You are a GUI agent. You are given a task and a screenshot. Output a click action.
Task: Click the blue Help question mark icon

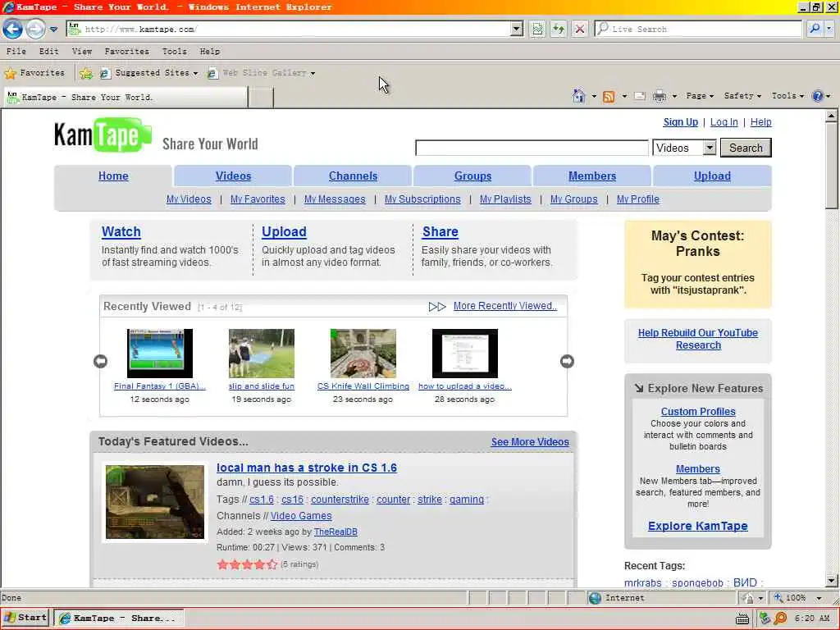point(818,97)
